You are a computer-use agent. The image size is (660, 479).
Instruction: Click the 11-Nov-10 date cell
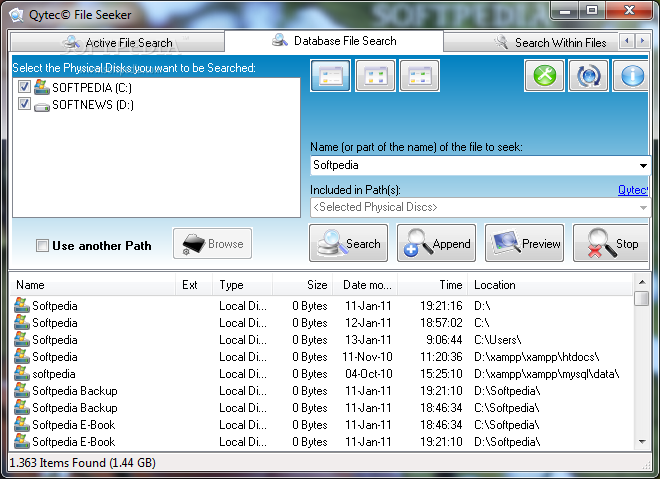point(367,357)
